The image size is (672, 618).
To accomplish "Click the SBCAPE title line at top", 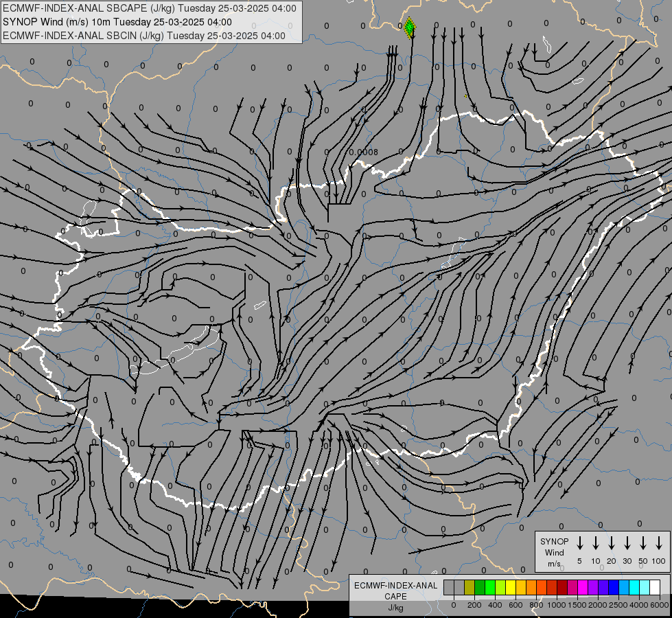I will [150, 8].
